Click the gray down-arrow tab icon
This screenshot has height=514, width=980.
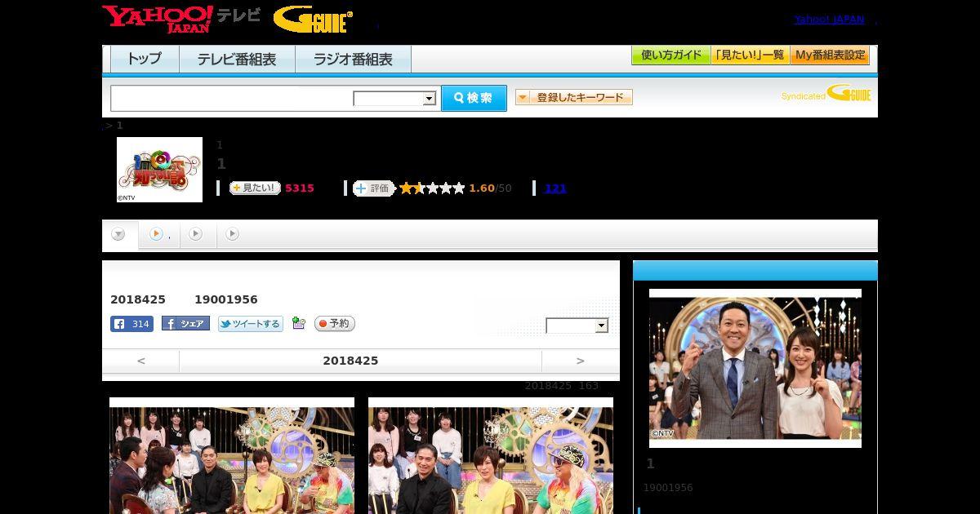coord(118,234)
